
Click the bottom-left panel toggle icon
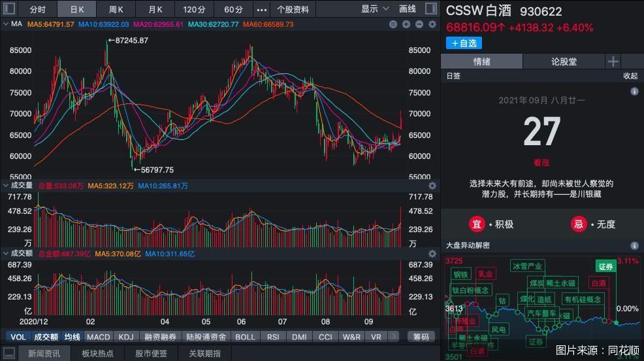pos(9,353)
